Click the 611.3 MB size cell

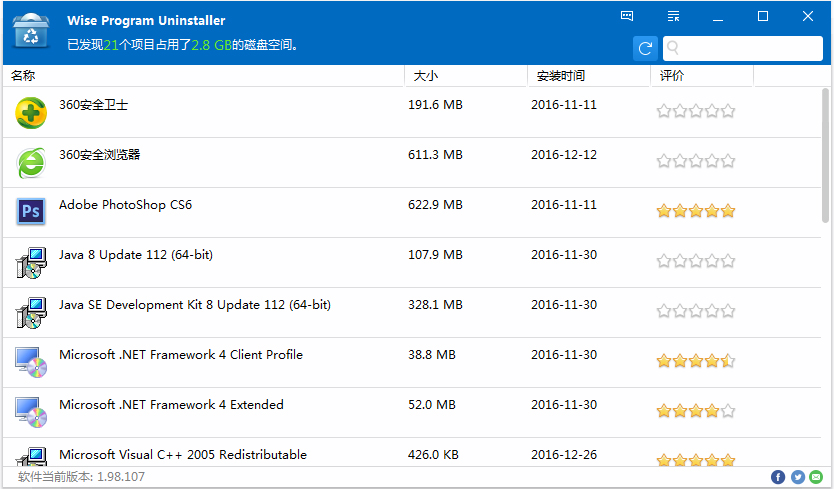point(435,155)
